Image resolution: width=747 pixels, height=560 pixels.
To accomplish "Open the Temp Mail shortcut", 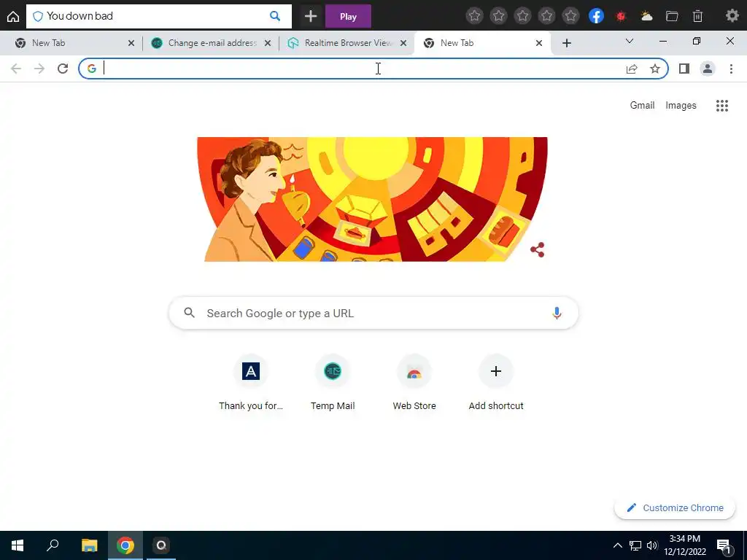I will tap(333, 383).
